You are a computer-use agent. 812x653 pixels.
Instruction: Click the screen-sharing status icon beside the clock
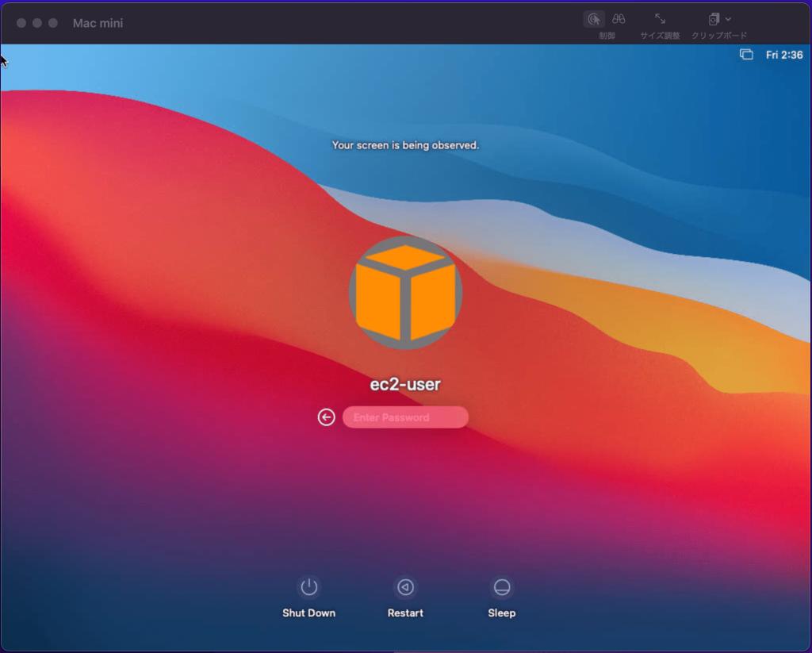click(746, 55)
